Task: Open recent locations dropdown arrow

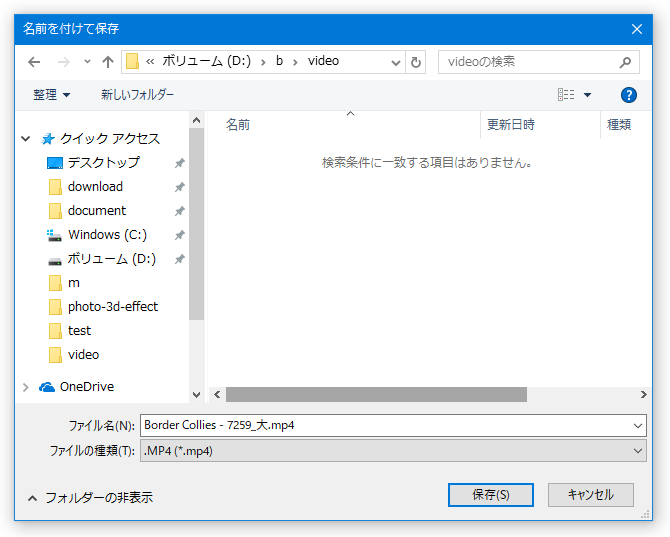Action: click(87, 62)
